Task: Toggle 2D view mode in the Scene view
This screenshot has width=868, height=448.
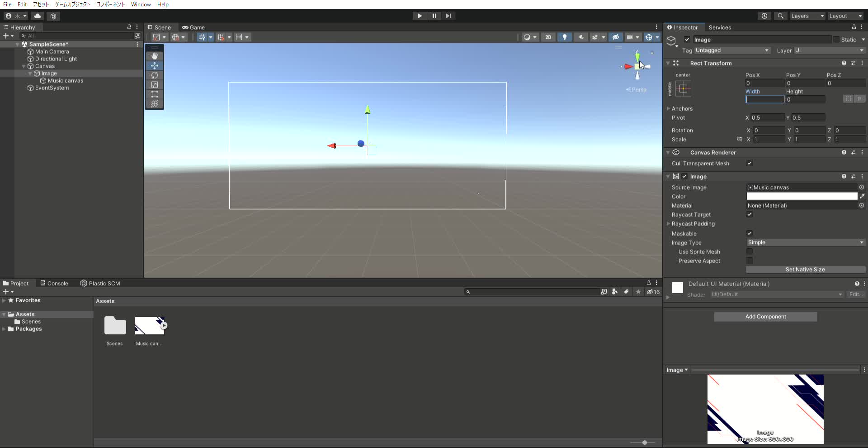Action: click(548, 37)
